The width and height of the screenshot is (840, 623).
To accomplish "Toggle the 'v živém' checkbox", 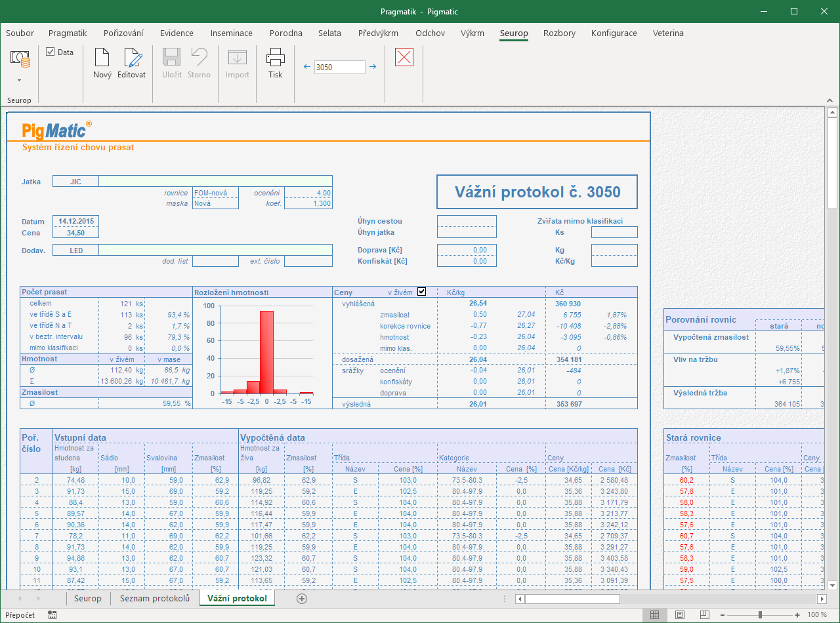I will click(x=422, y=292).
